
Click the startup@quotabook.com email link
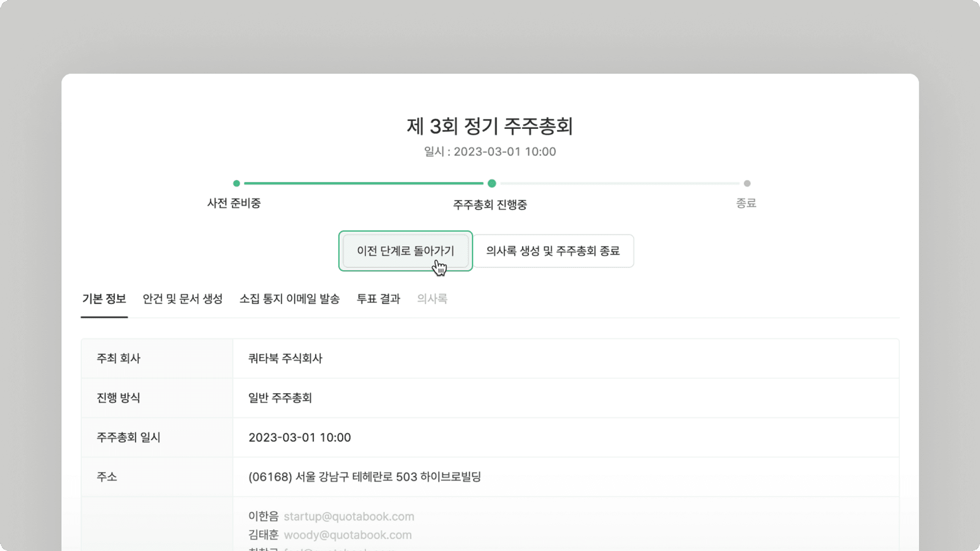point(349,516)
